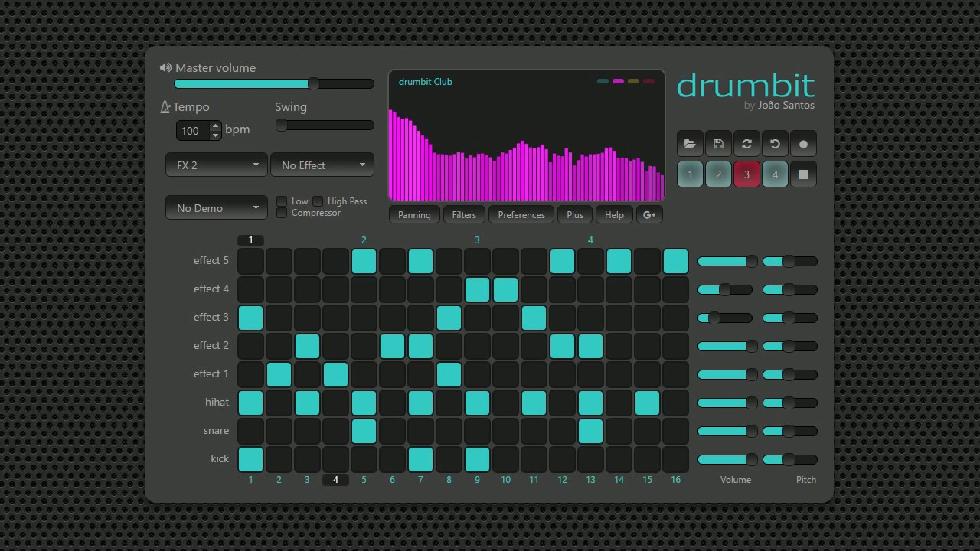The height and width of the screenshot is (551, 980).
Task: Switch to pattern 2
Action: point(718,174)
